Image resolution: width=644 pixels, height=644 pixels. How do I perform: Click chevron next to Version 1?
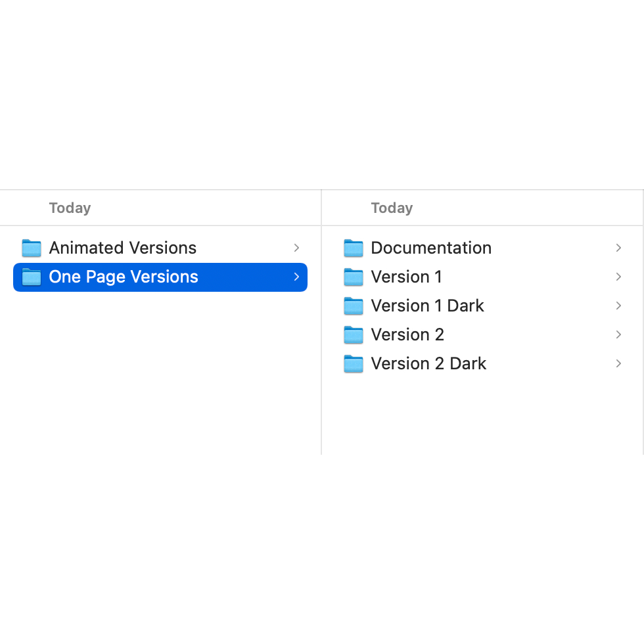click(618, 277)
